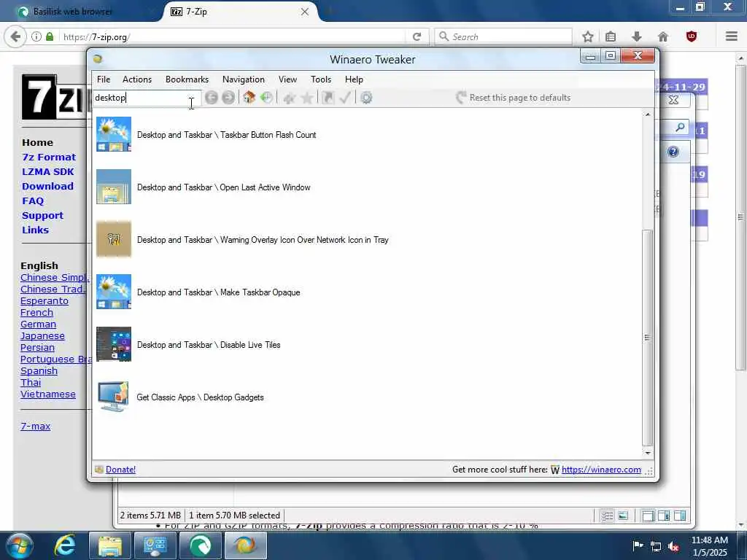This screenshot has height=560, width=747.
Task: Open the Actions menu
Action: click(137, 79)
